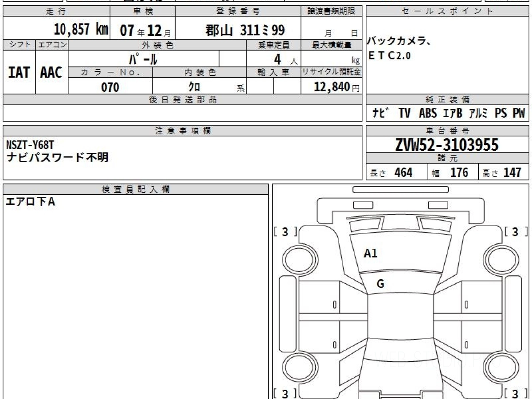Select the interior color クロ
The height and width of the screenshot is (399, 532).
point(195,87)
